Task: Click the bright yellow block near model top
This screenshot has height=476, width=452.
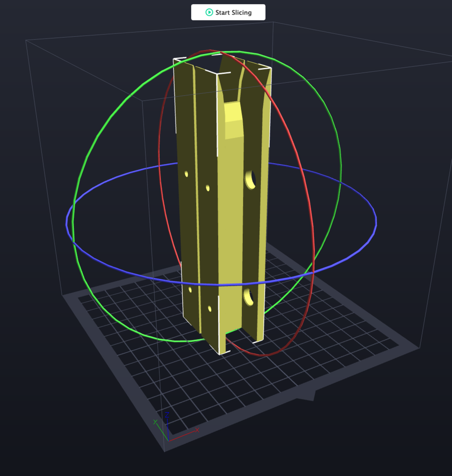Action: coord(233,121)
